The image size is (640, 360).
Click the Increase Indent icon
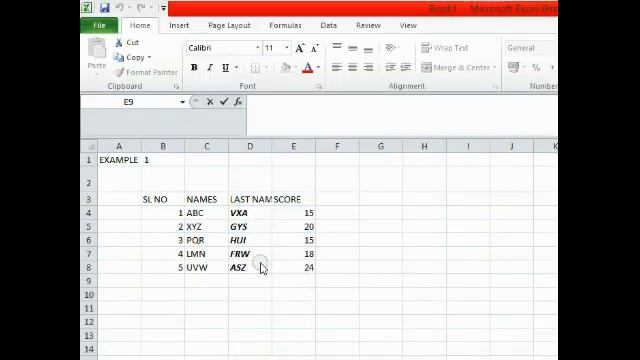click(406, 67)
